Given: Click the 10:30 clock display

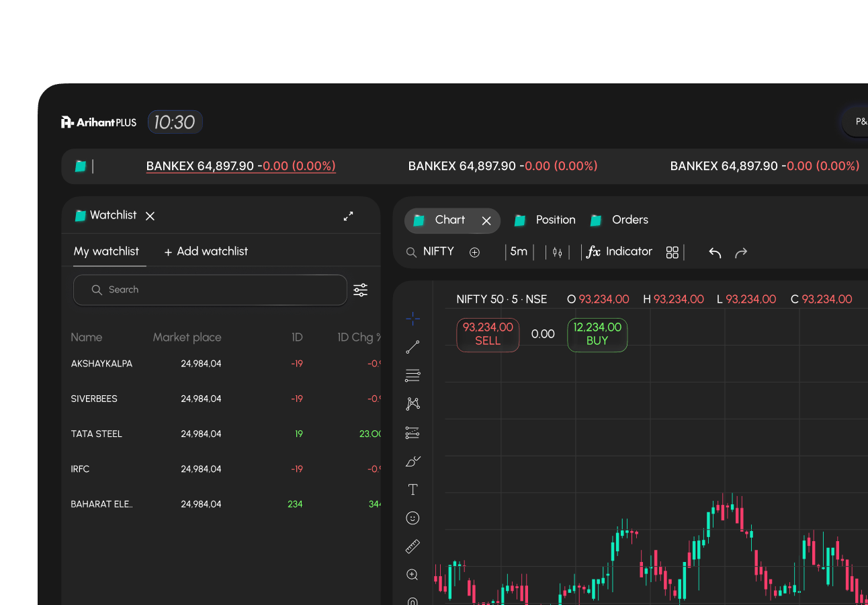Looking at the screenshot, I should click(175, 122).
